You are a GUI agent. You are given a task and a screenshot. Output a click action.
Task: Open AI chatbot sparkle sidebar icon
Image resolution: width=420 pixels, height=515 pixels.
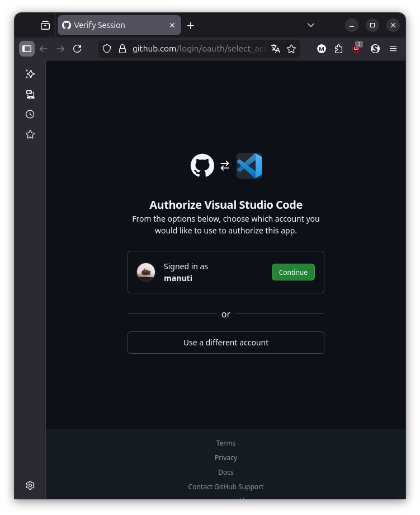pyautogui.click(x=30, y=74)
